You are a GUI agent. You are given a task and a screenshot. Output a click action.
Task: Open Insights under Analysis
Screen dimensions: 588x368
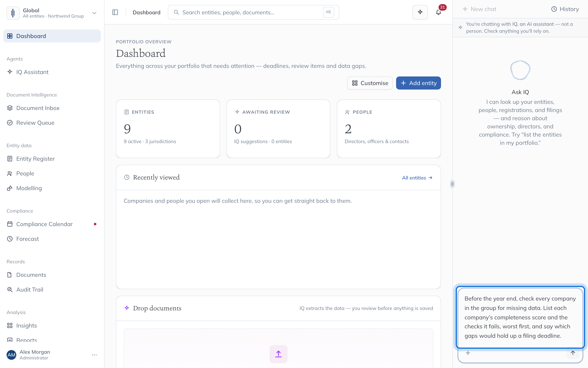coord(52,326)
